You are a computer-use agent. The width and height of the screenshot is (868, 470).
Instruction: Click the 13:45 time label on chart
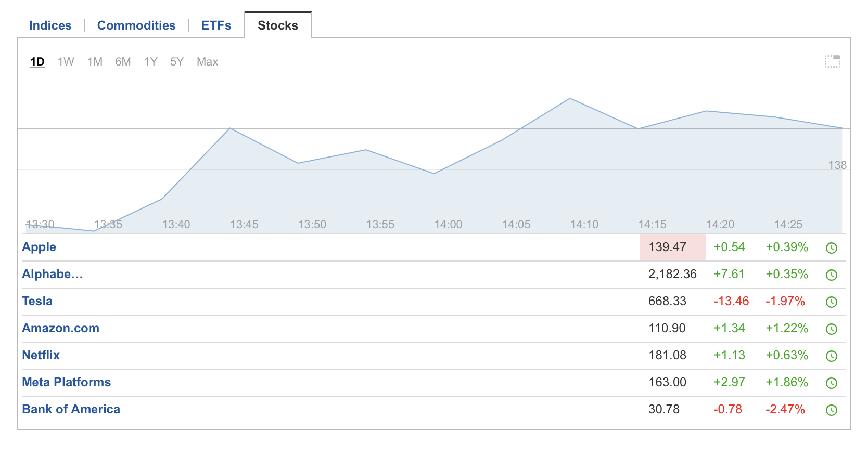click(x=244, y=225)
